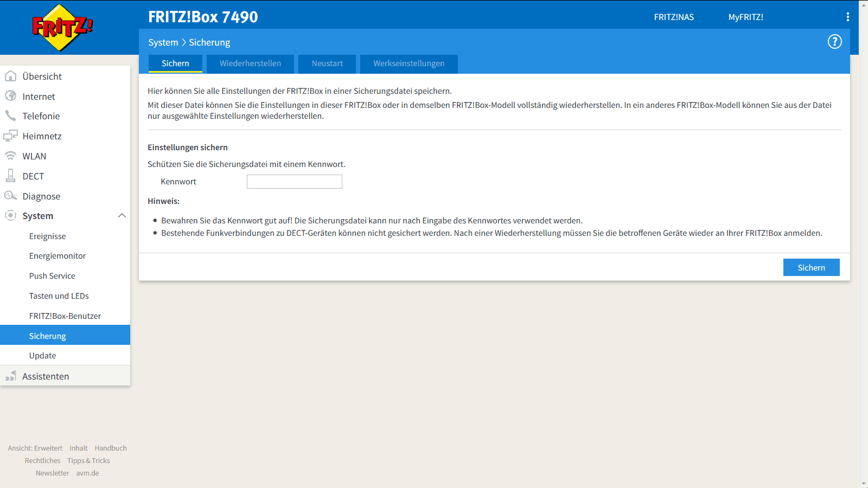Open Diagnose menu in the sidebar
The image size is (868, 488).
[65, 196]
